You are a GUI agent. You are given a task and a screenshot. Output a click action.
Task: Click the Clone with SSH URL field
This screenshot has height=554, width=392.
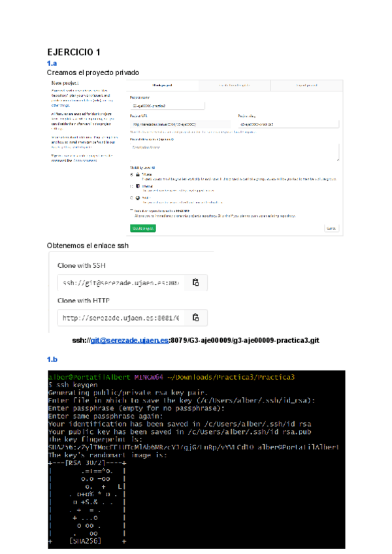[120, 283]
